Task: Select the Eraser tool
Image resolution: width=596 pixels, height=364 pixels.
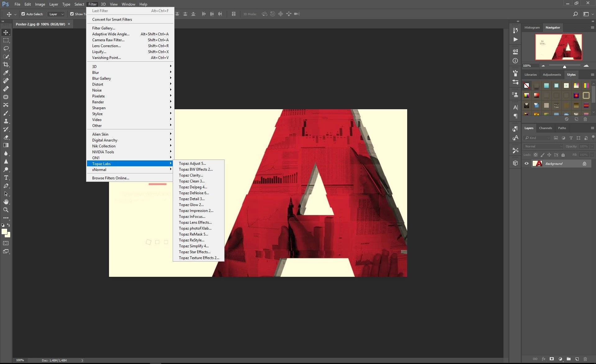Action: point(6,137)
